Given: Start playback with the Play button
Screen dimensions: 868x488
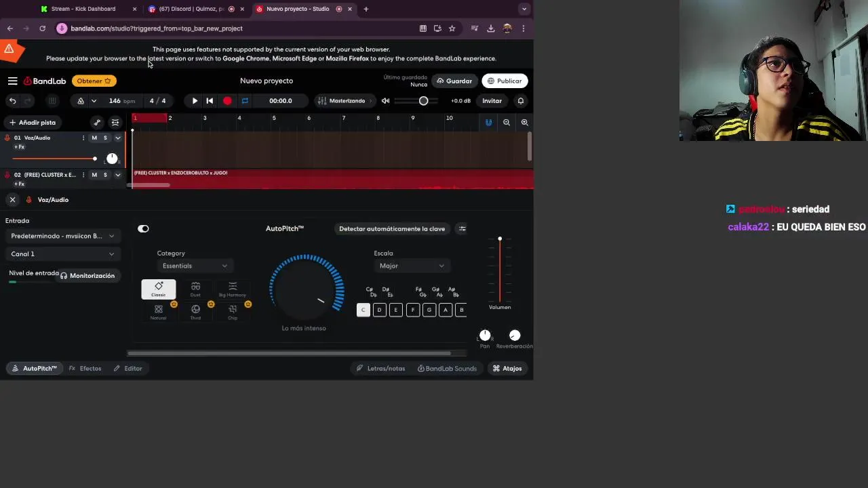Looking at the screenshot, I should (x=195, y=101).
